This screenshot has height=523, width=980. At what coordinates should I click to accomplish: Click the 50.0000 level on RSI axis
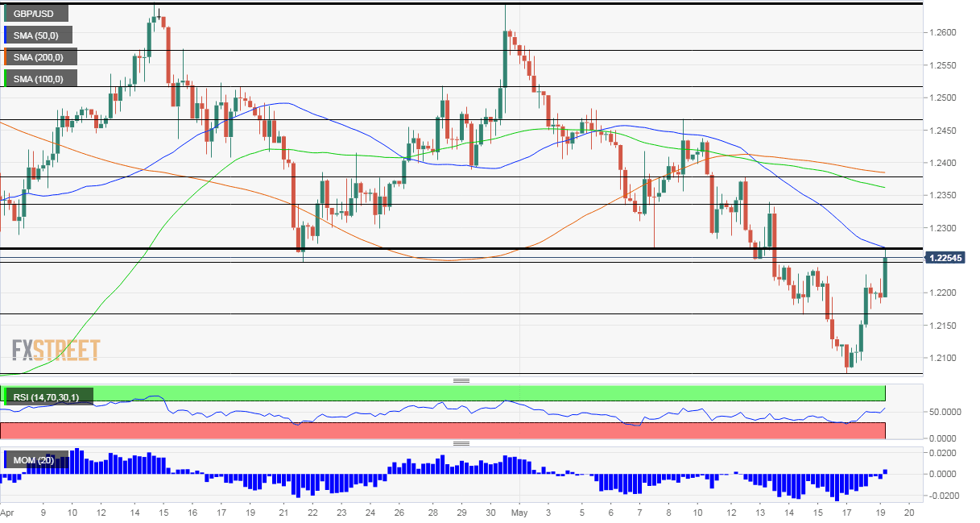pyautogui.click(x=945, y=412)
